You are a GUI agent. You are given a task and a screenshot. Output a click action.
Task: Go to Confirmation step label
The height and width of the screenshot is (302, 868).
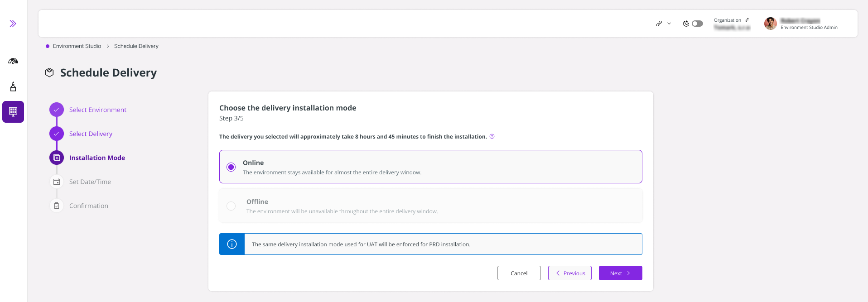coord(89,206)
